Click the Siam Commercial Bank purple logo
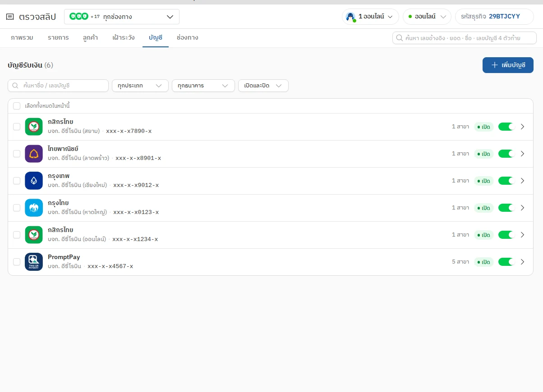 pos(34,154)
